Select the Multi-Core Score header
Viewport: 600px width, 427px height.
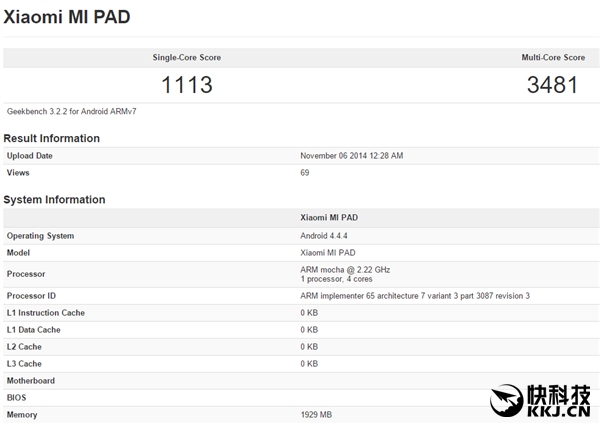553,57
